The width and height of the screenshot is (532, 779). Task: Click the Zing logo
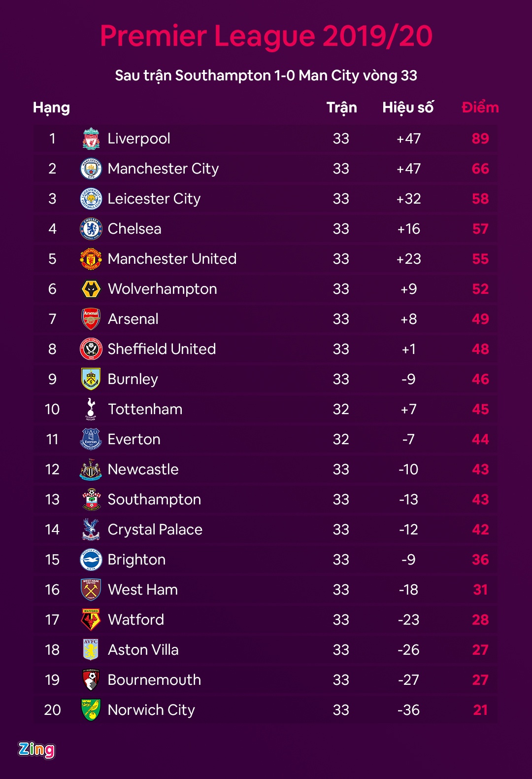pos(36,749)
